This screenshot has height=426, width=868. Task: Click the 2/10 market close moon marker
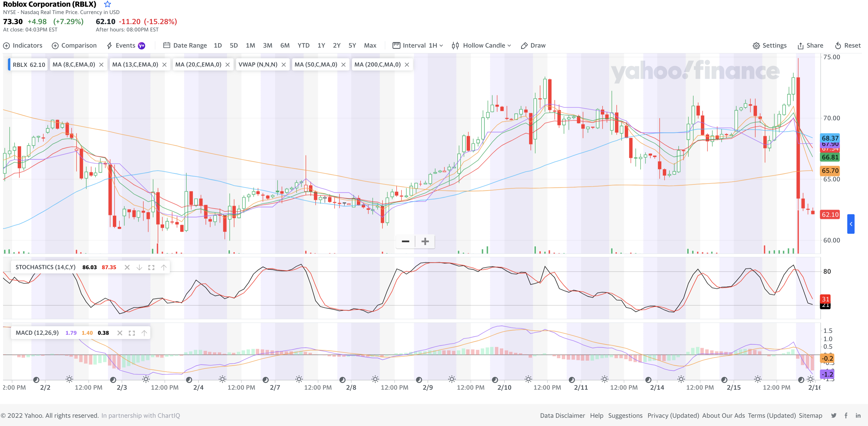[x=495, y=380]
